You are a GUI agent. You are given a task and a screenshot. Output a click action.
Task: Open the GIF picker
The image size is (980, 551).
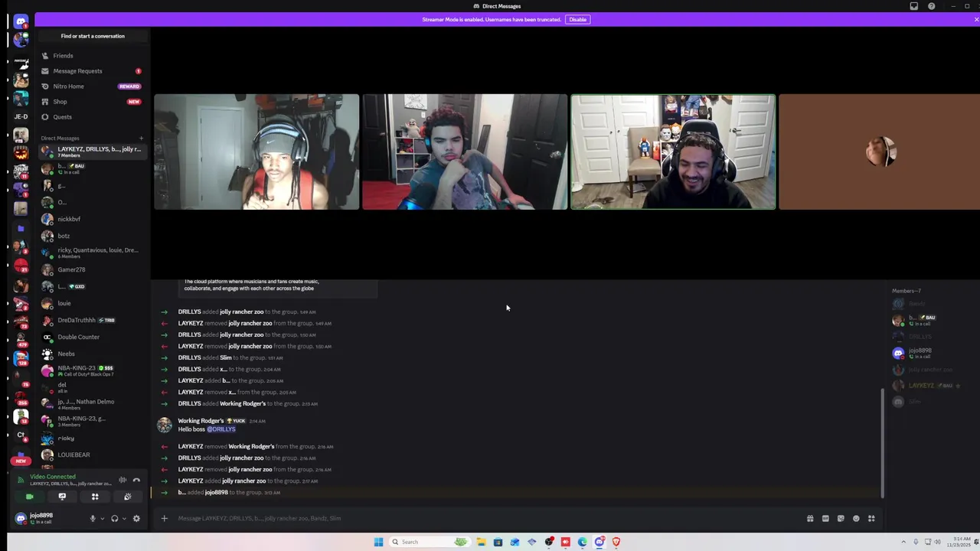(825, 518)
